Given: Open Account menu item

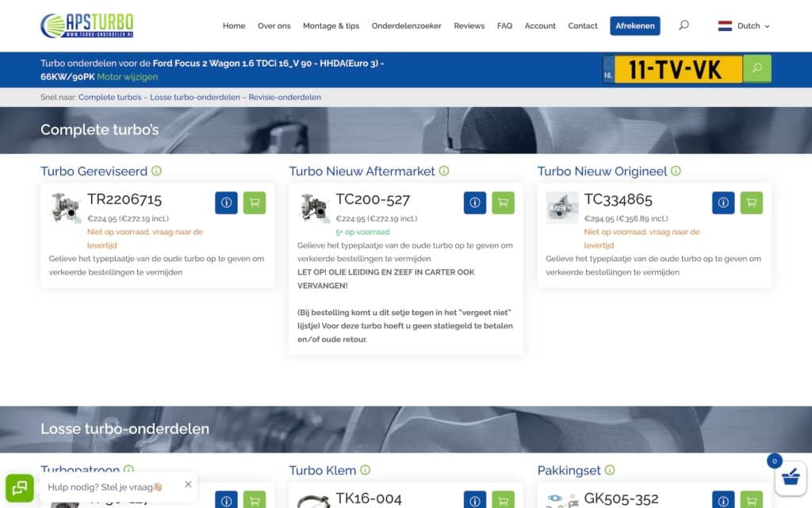Looking at the screenshot, I should click(539, 26).
